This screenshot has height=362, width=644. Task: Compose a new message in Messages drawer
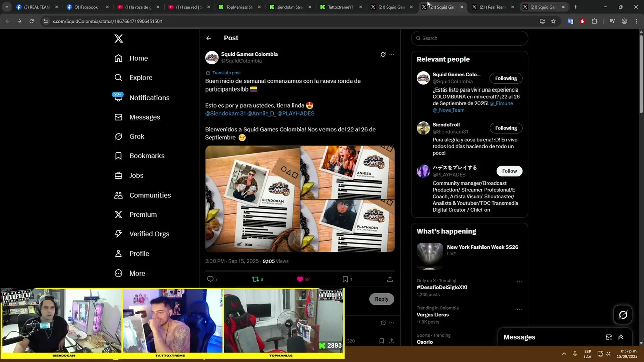(x=609, y=337)
